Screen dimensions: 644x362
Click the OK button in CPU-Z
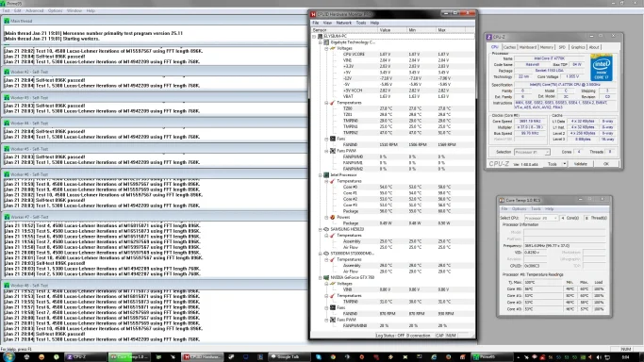[606, 164]
